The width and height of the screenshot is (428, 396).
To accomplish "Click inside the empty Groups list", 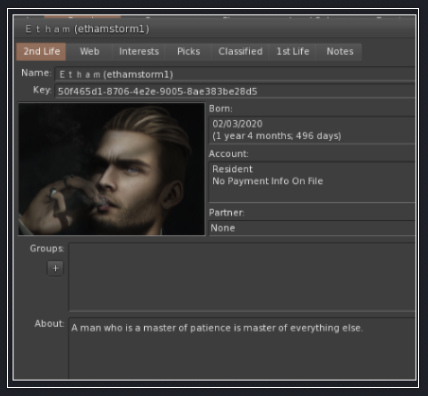I will coord(242,277).
